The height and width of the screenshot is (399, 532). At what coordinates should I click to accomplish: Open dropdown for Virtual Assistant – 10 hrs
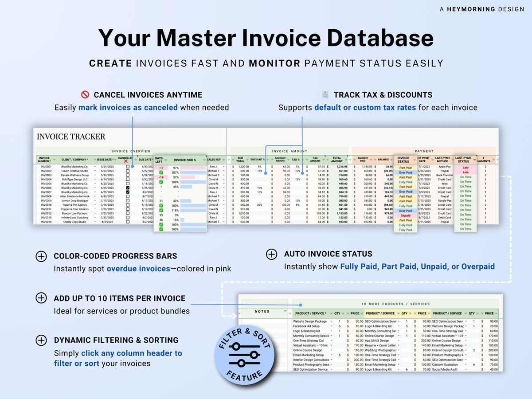[x=332, y=345]
